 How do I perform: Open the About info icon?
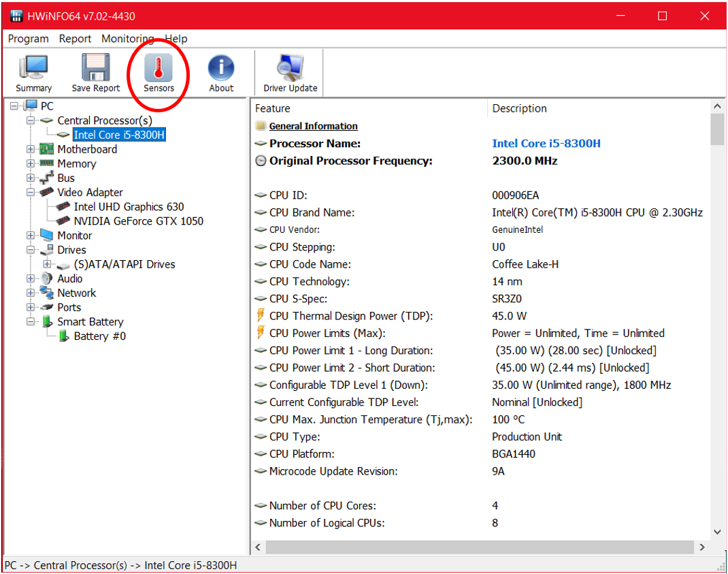221,69
